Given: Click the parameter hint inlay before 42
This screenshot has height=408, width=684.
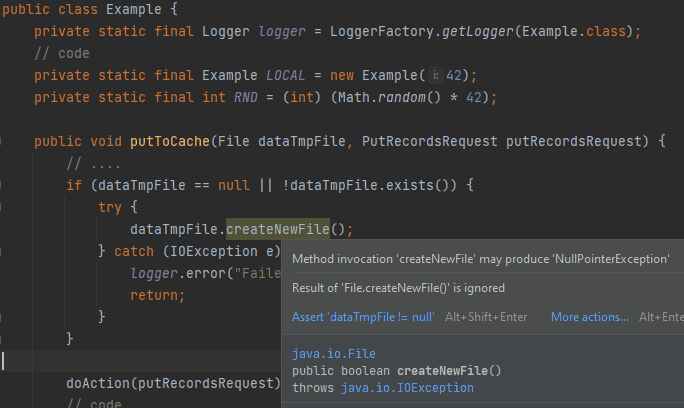Looking at the screenshot, I should 435,75.
